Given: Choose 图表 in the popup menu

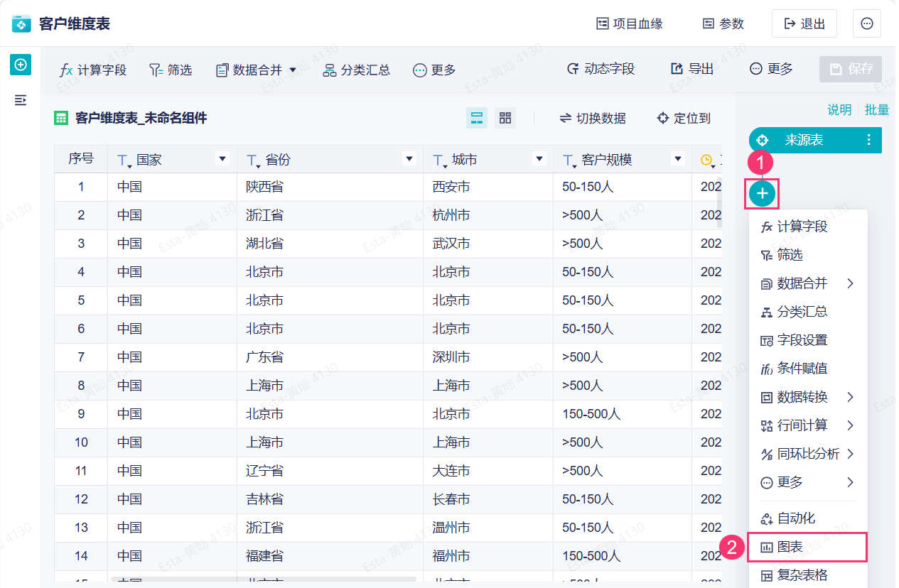Looking at the screenshot, I should point(808,547).
